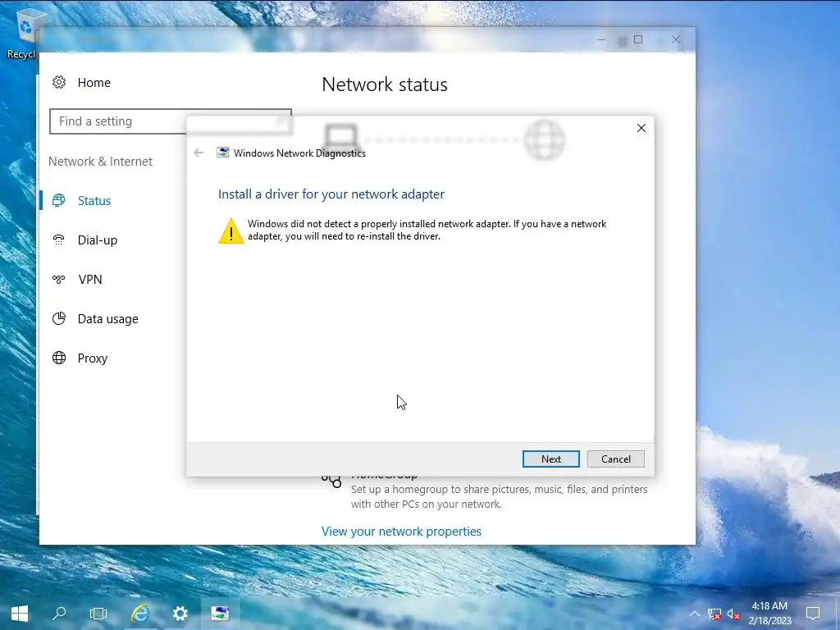Open View your network properties link

click(x=401, y=532)
